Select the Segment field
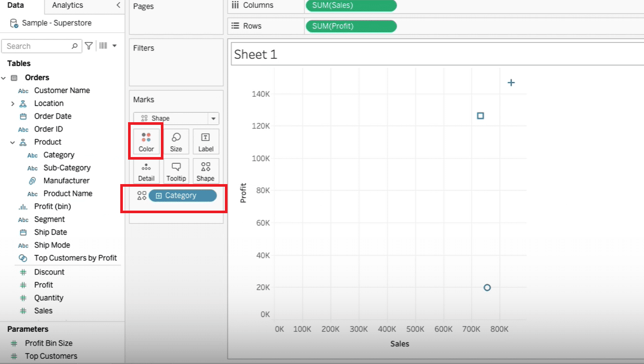644x364 pixels. pyautogui.click(x=49, y=219)
